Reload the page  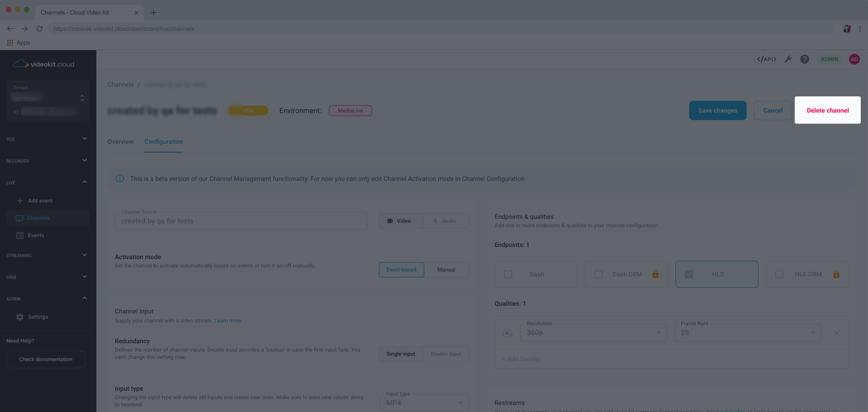tap(39, 28)
